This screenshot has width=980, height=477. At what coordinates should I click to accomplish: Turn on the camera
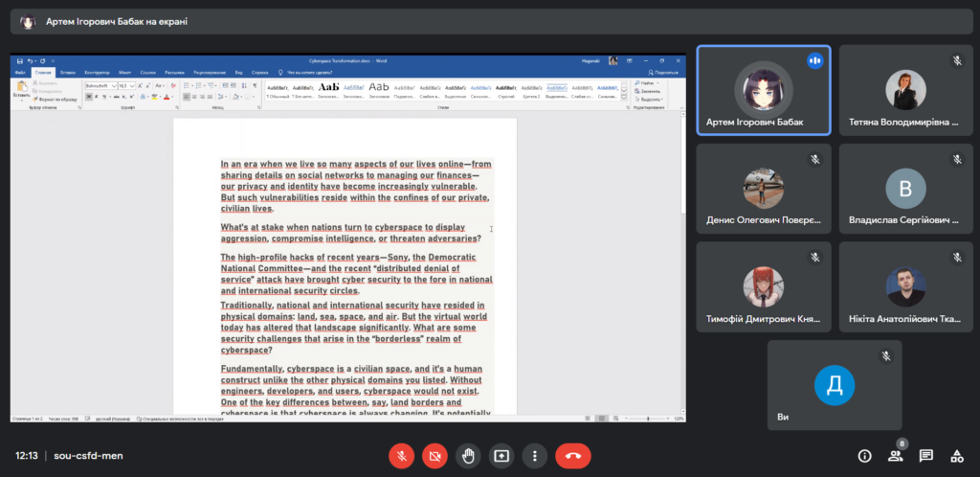pyautogui.click(x=434, y=456)
